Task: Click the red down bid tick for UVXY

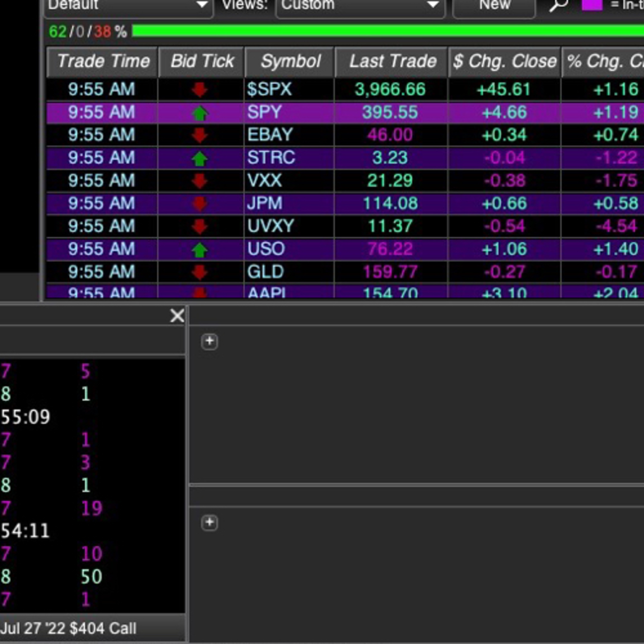Action: 200,227
